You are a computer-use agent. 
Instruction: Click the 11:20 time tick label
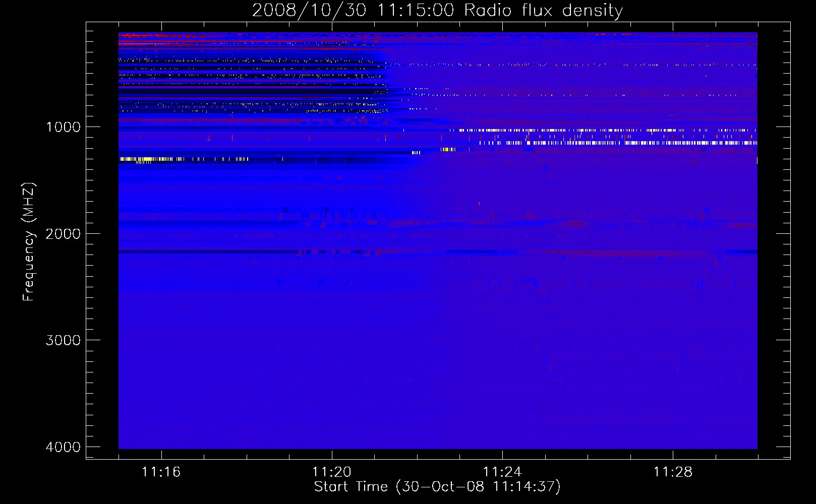pos(331,472)
